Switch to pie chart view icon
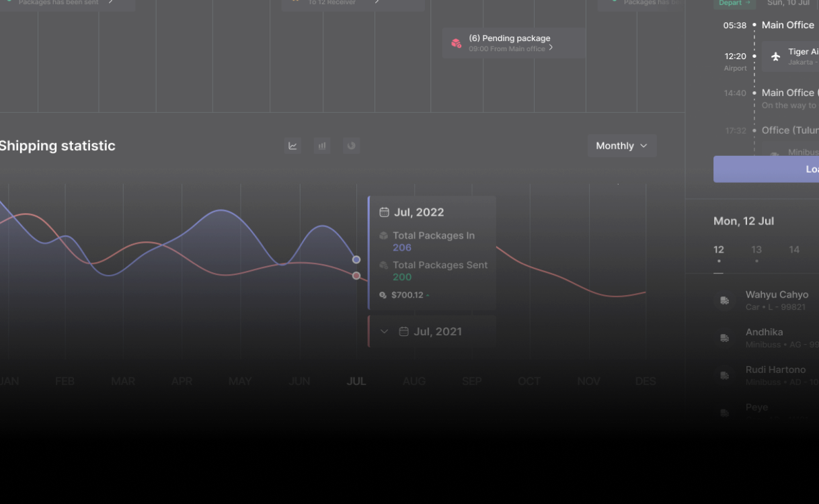 click(351, 146)
